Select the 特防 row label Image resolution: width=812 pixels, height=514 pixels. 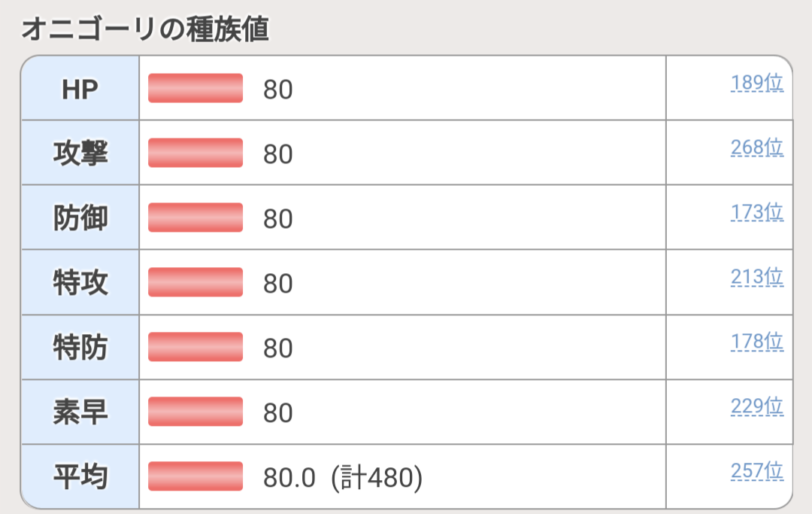[80, 348]
